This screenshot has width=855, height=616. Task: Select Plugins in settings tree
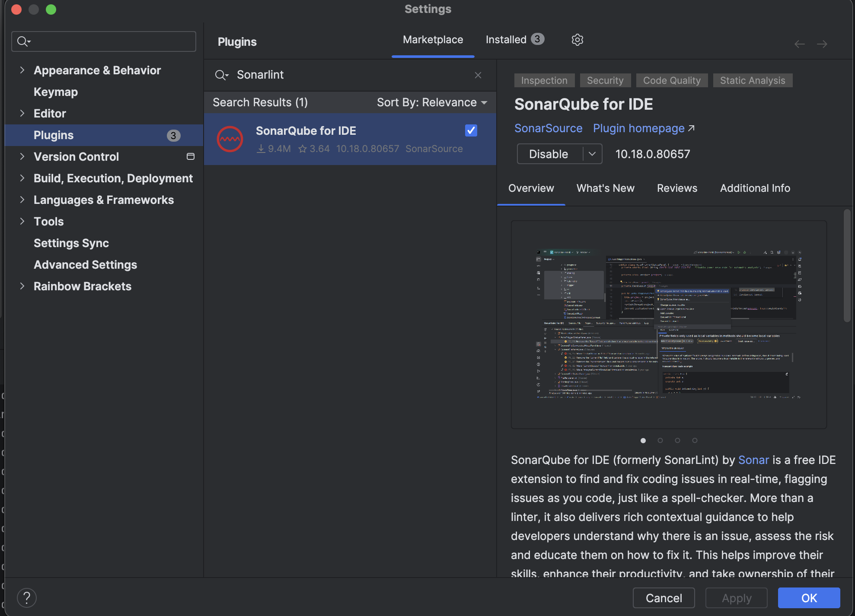click(x=104, y=135)
